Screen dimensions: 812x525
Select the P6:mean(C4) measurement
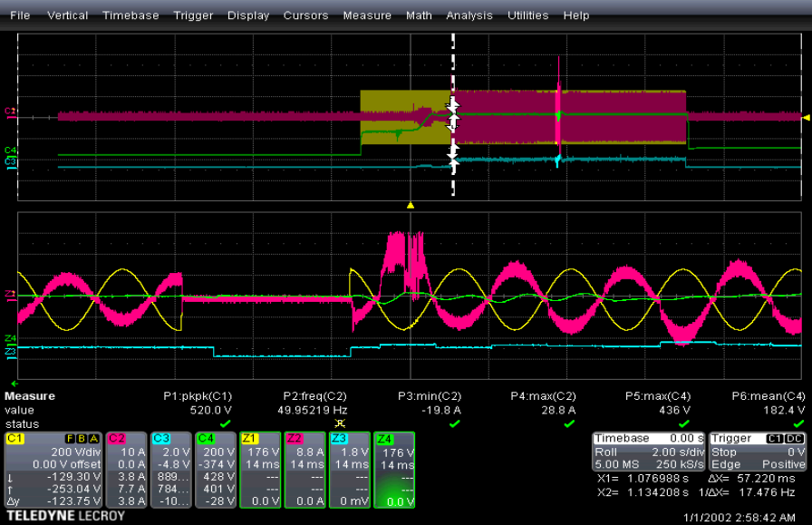click(768, 396)
